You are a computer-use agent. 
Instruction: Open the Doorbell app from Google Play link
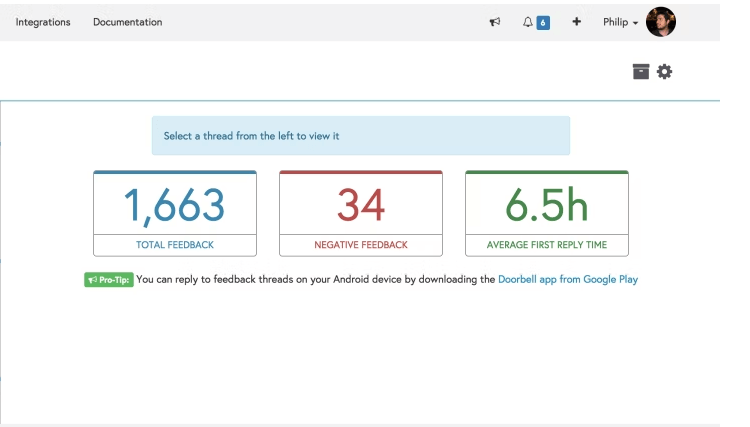pos(568,279)
